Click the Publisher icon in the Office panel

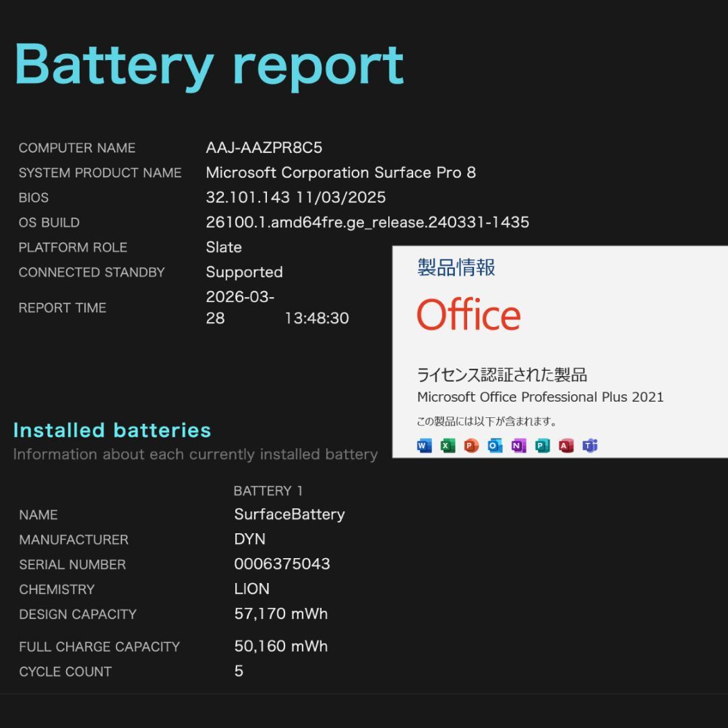[x=542, y=446]
